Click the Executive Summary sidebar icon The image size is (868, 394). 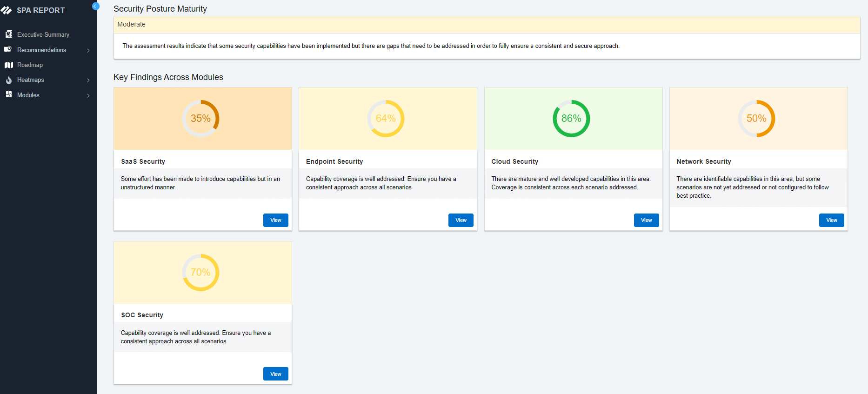8,34
